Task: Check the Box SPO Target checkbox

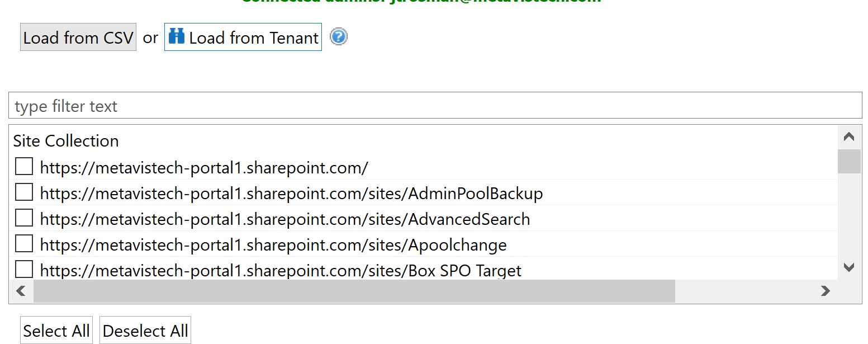Action: (x=24, y=270)
